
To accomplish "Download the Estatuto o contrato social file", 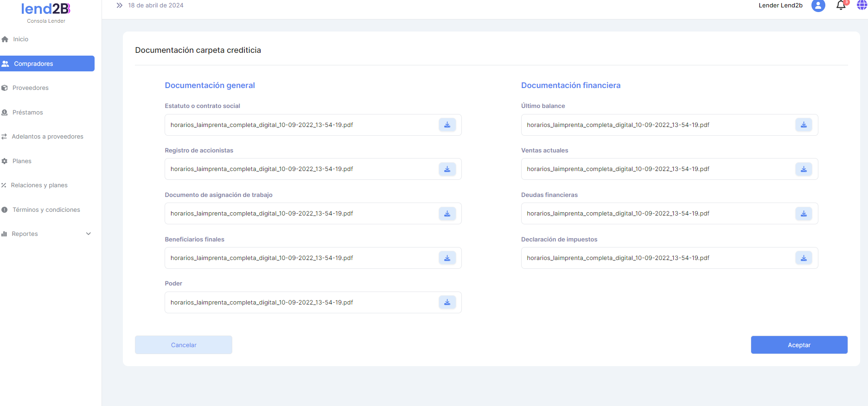I will click(447, 125).
